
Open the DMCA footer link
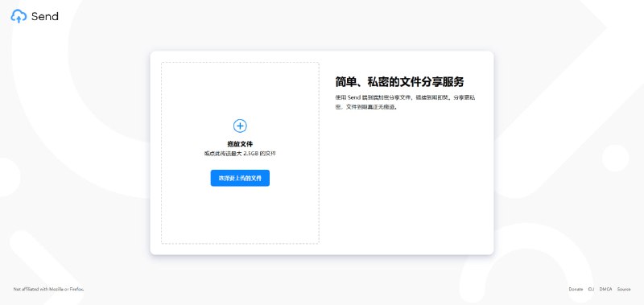point(605,290)
